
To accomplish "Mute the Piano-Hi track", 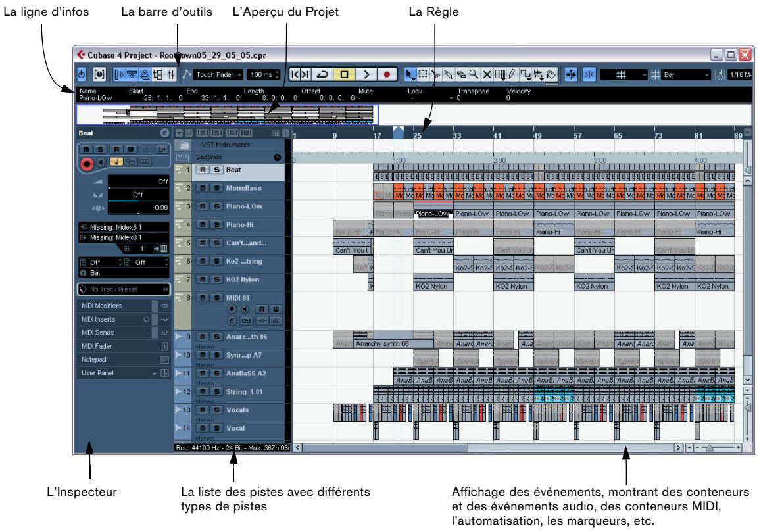I will click(x=203, y=225).
